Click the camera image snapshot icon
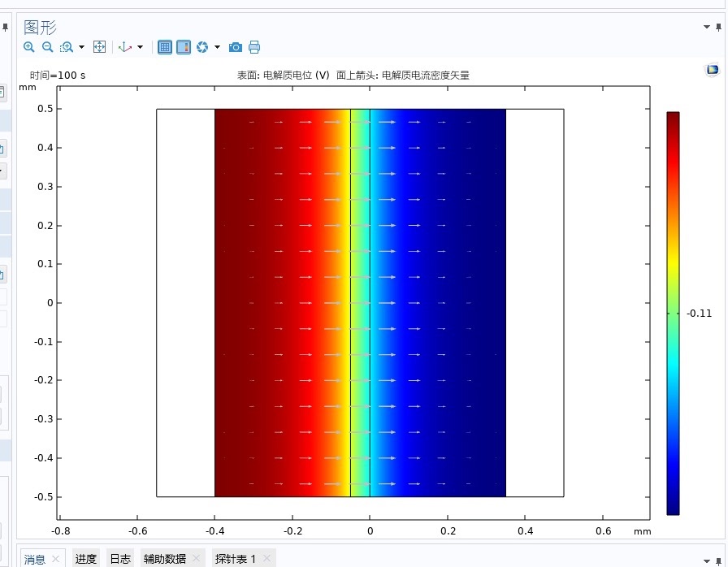Screen dimensions: 728x567 (x=236, y=47)
